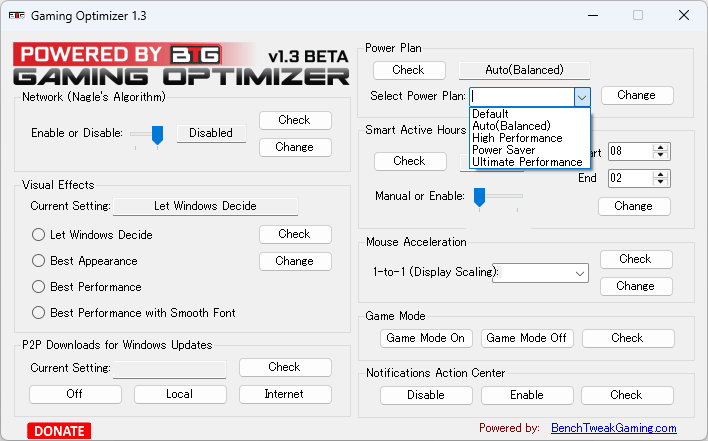Click Change in Smart Active Hours section
Screen dimensions: 708x441
tap(634, 206)
